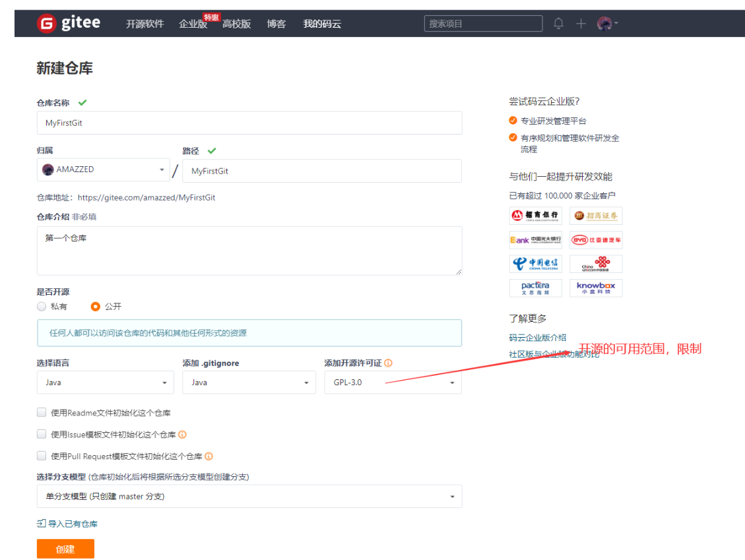Click the info icon beside Issue模板 option

click(x=182, y=435)
